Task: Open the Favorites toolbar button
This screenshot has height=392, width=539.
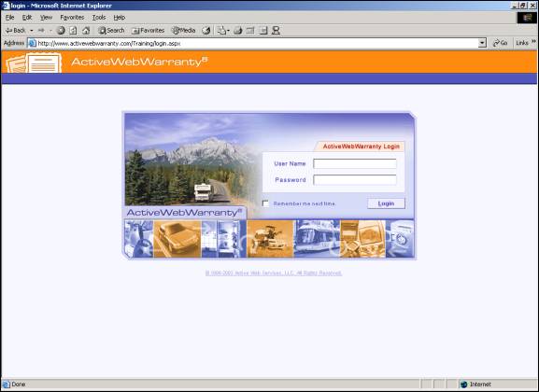Action: 149,31
